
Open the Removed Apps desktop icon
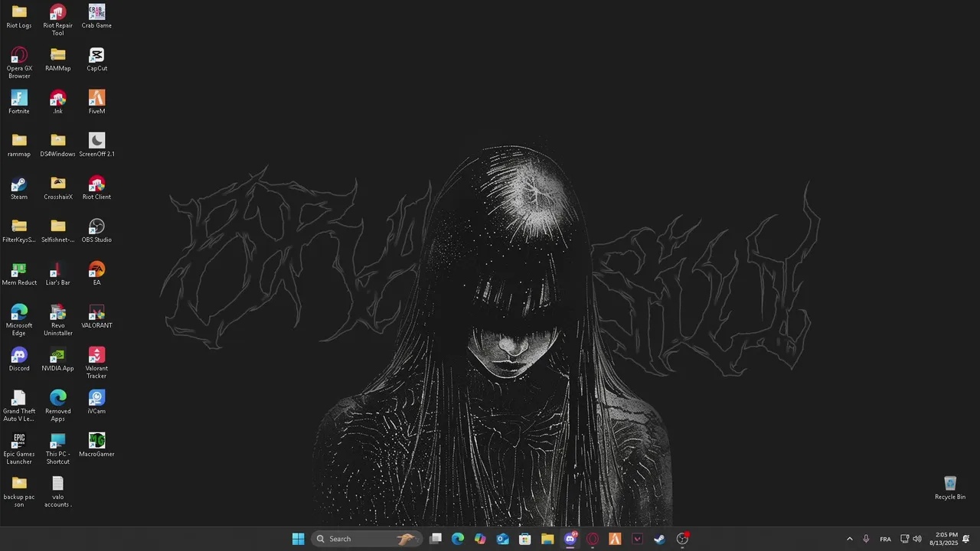point(58,406)
